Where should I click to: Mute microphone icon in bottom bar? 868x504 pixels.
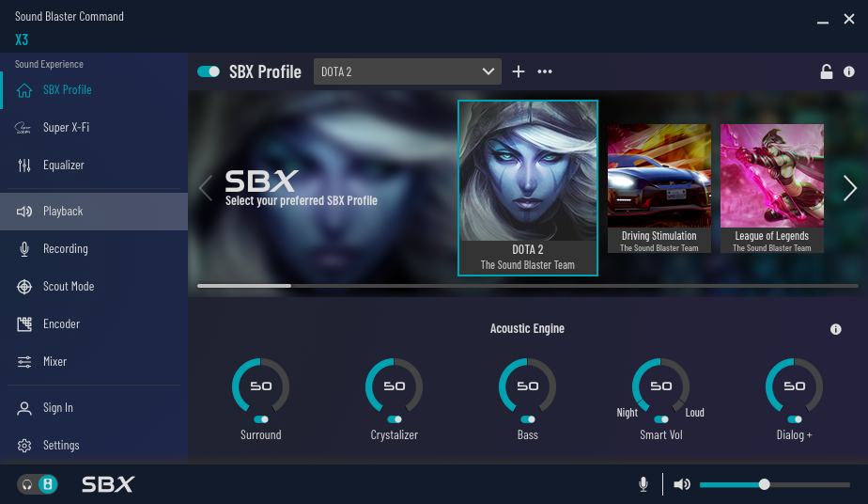coord(643,484)
